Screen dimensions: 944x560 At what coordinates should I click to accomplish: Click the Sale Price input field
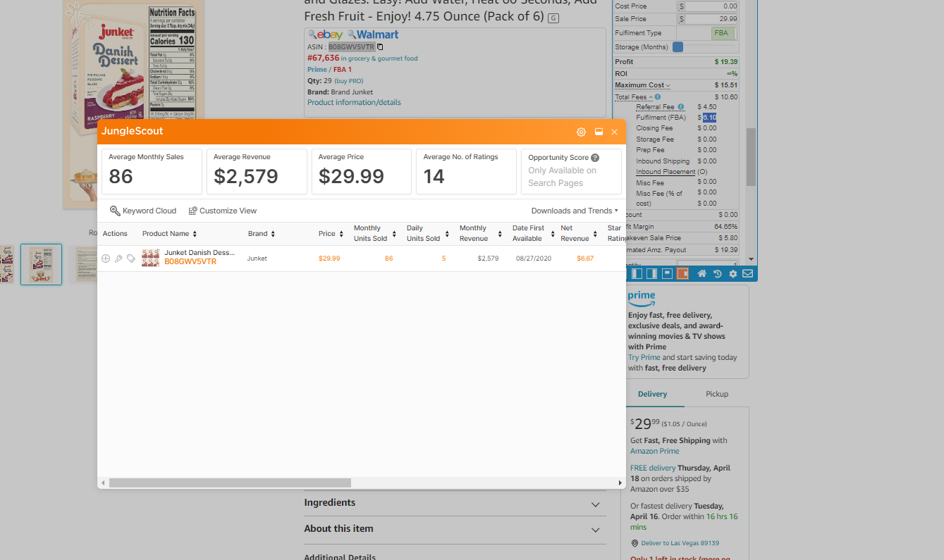(x=711, y=19)
